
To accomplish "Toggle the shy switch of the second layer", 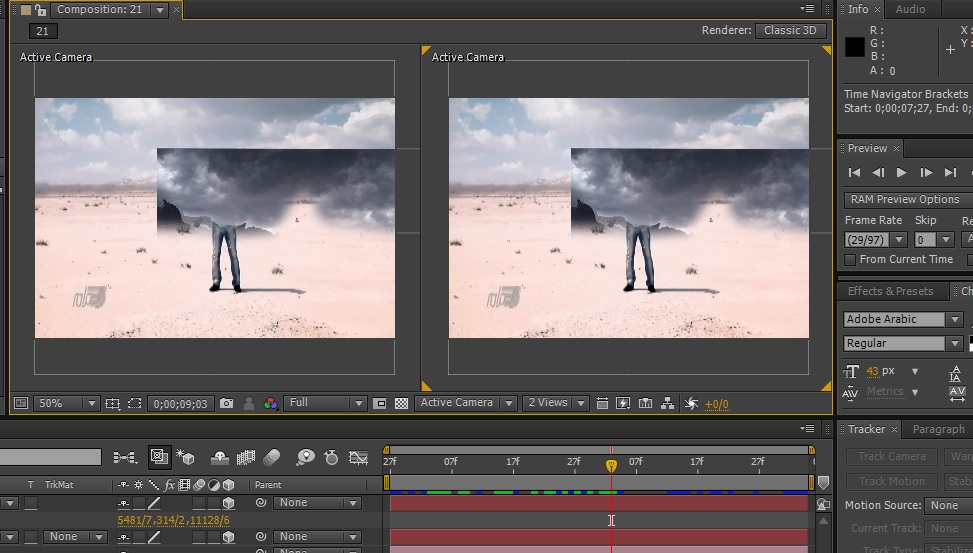I will pyautogui.click(x=123, y=537).
